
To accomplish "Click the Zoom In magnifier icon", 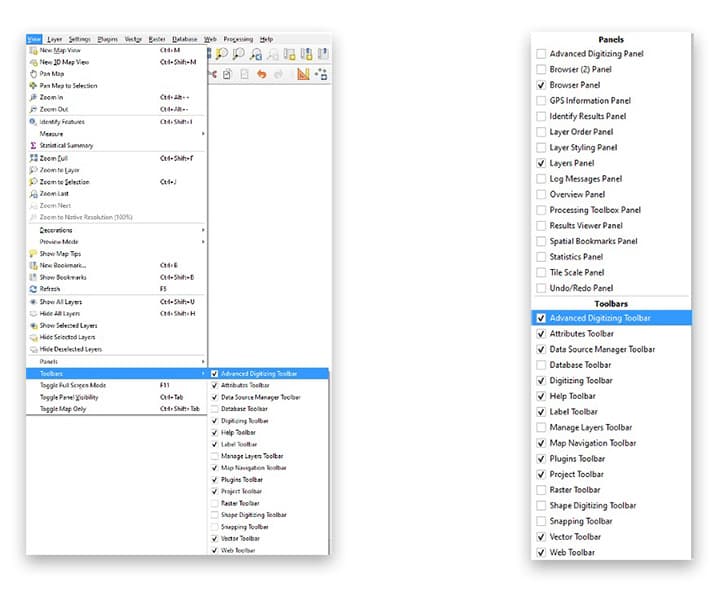I will click(33, 97).
